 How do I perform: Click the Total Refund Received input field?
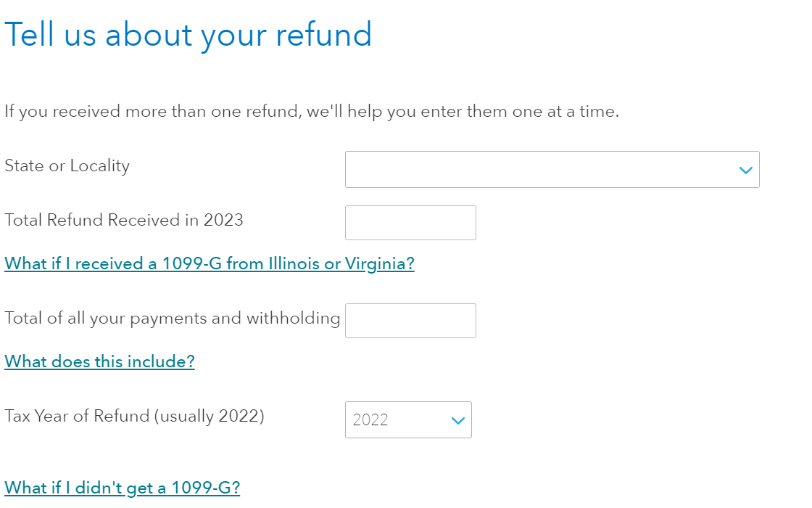tap(410, 223)
